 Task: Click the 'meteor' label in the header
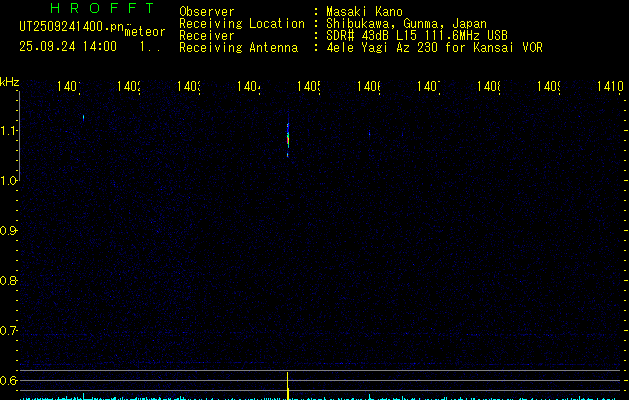pos(145,32)
